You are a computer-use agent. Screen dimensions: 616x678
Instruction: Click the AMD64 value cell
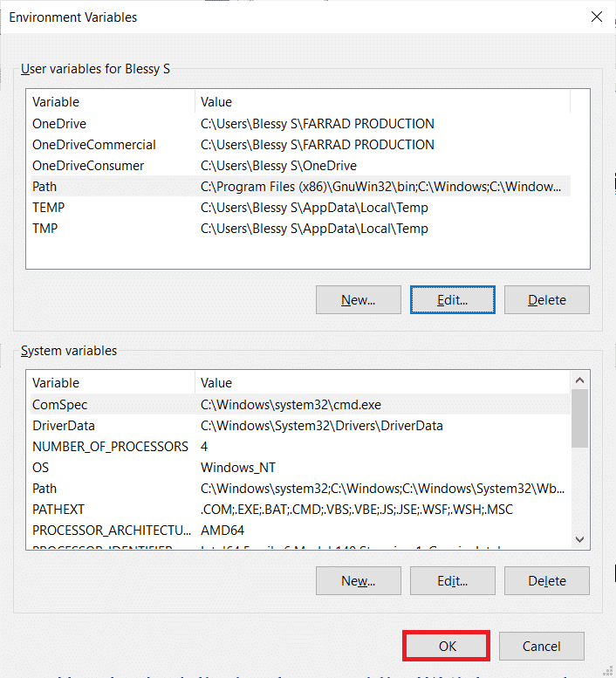tap(222, 531)
